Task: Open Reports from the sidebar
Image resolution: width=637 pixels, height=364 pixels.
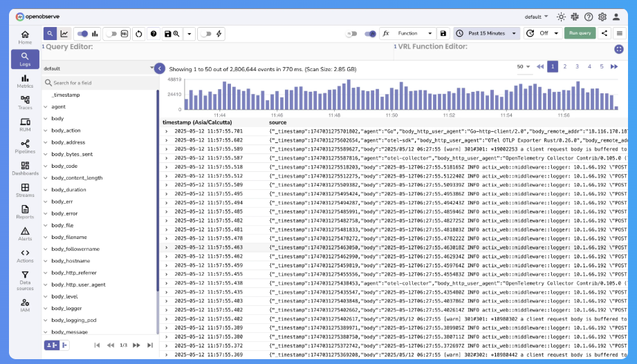Action: 25,212
